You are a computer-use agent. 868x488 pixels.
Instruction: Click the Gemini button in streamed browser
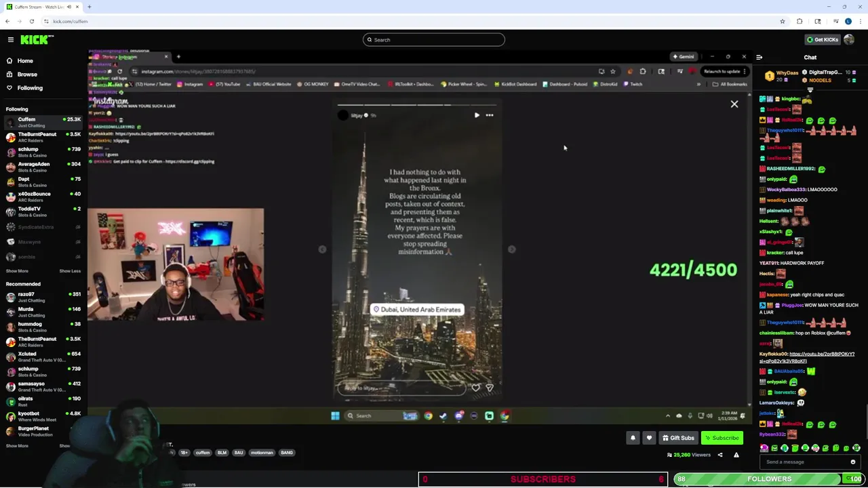coord(683,57)
